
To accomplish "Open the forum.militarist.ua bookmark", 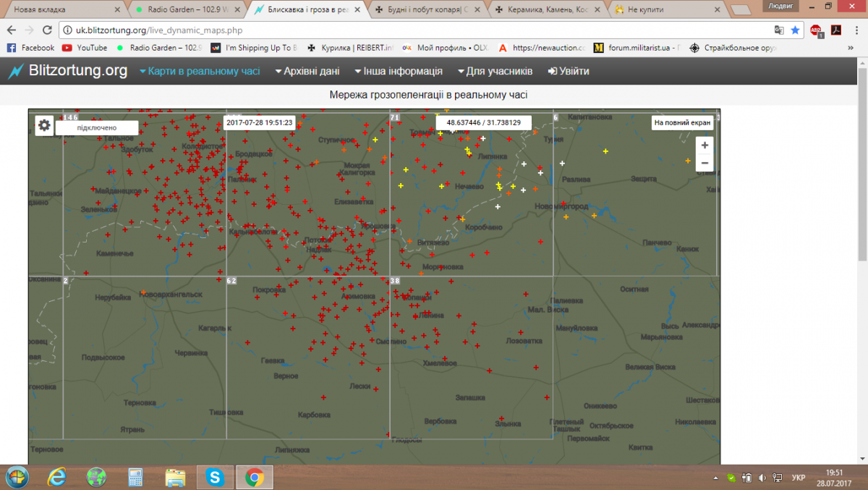I will pos(637,48).
